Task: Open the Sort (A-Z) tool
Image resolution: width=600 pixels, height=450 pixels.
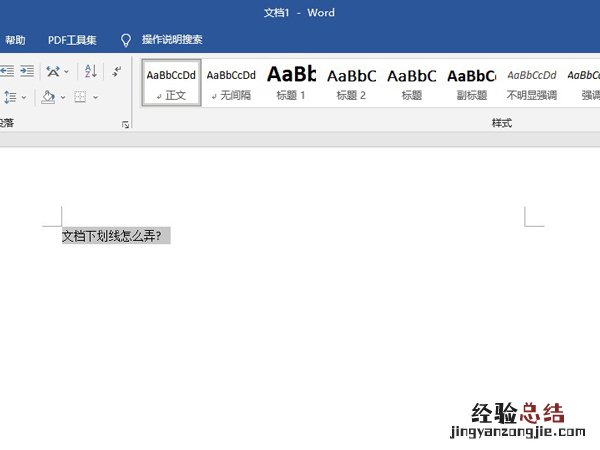Action: coord(90,71)
